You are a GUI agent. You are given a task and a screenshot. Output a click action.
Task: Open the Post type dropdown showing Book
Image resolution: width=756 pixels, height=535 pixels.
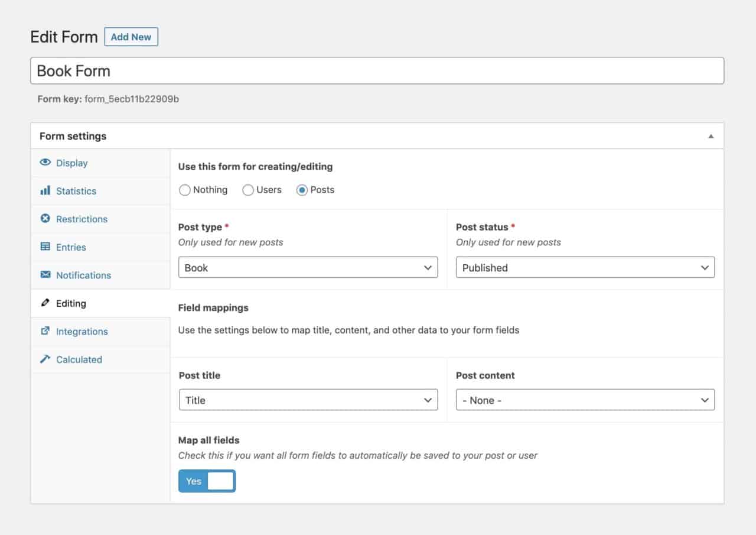[308, 267]
